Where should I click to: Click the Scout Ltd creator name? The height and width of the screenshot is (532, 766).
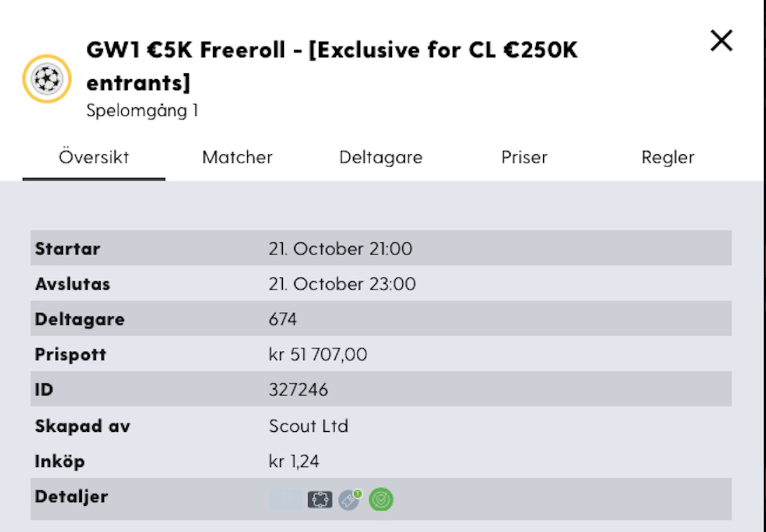[309, 426]
